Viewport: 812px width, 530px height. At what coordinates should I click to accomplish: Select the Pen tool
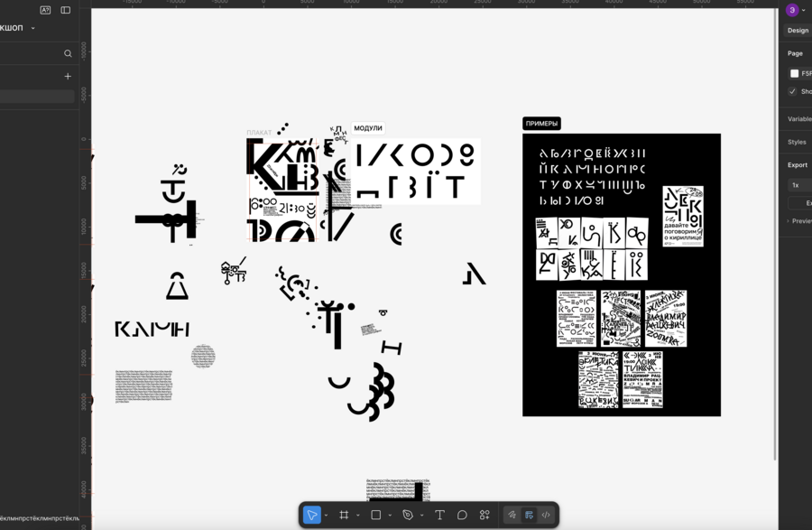408,515
